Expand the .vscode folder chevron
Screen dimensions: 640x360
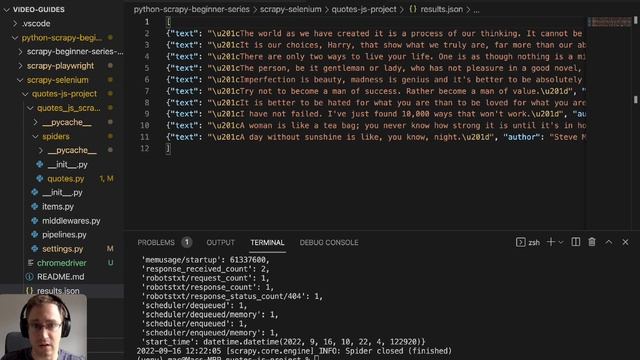pyautogui.click(x=16, y=24)
